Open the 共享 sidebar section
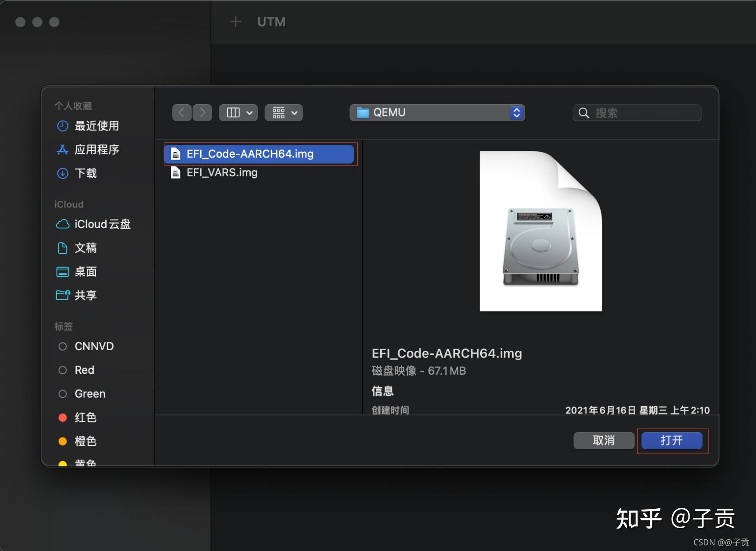Screen dimensions: 756x551 (85, 295)
